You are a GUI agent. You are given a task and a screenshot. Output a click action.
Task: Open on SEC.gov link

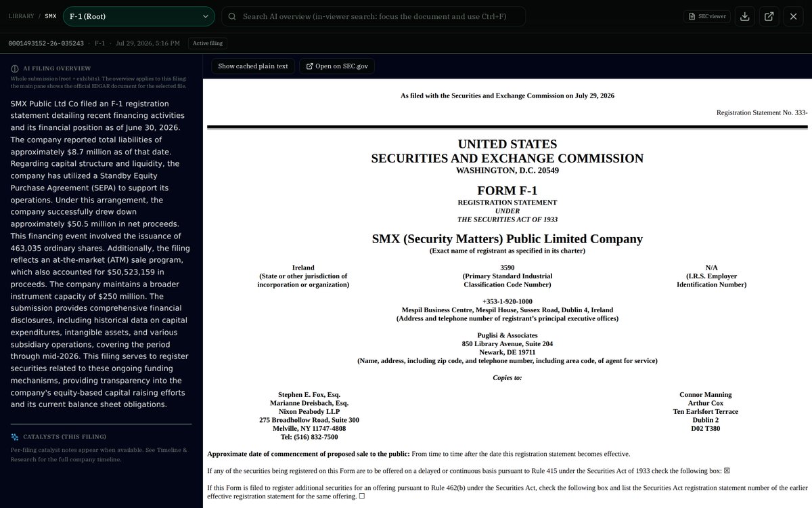click(x=337, y=66)
